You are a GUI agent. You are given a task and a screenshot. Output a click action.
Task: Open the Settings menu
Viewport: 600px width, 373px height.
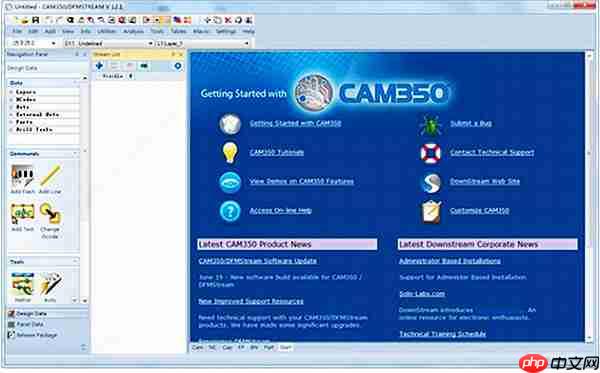click(225, 31)
